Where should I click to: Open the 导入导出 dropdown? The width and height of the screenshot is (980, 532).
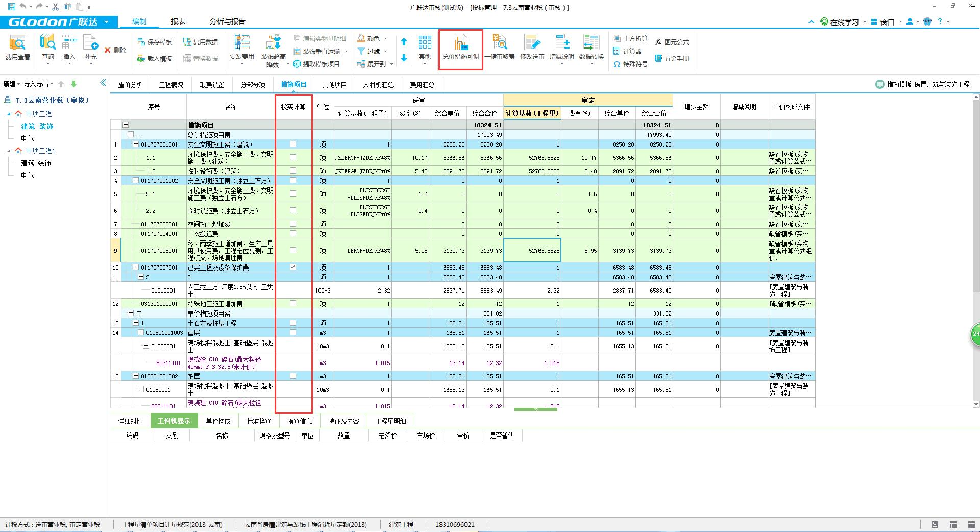pyautogui.click(x=38, y=84)
